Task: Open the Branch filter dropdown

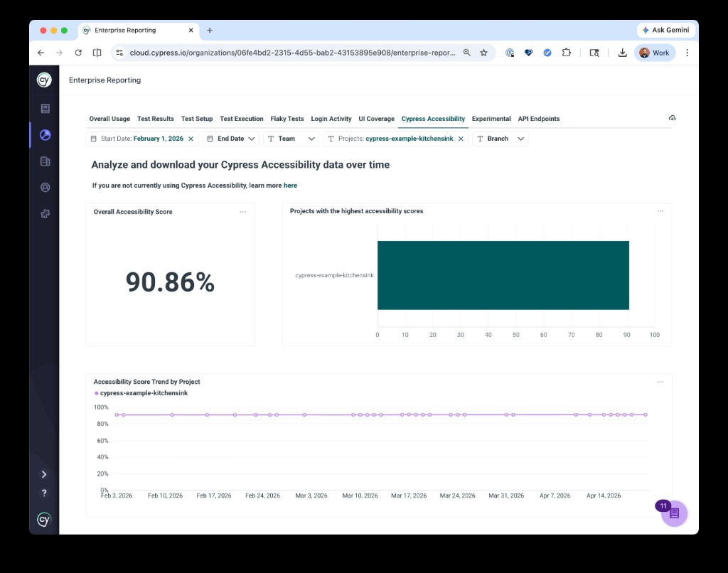Action: 500,139
